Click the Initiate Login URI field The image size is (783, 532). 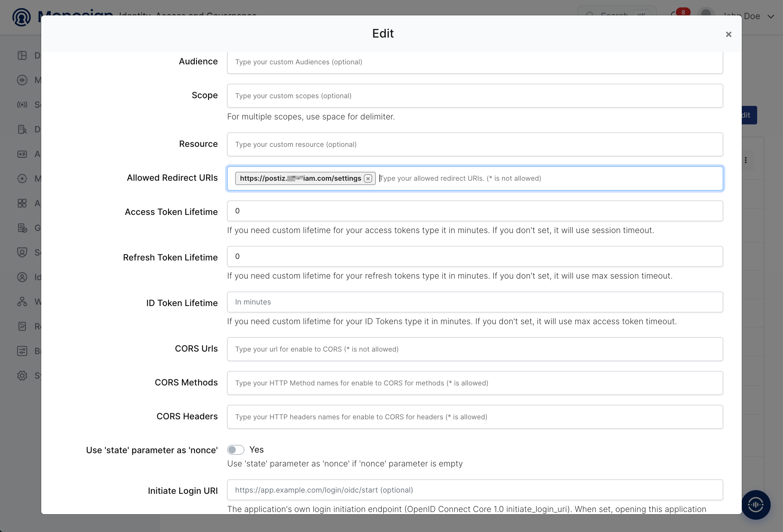point(475,490)
